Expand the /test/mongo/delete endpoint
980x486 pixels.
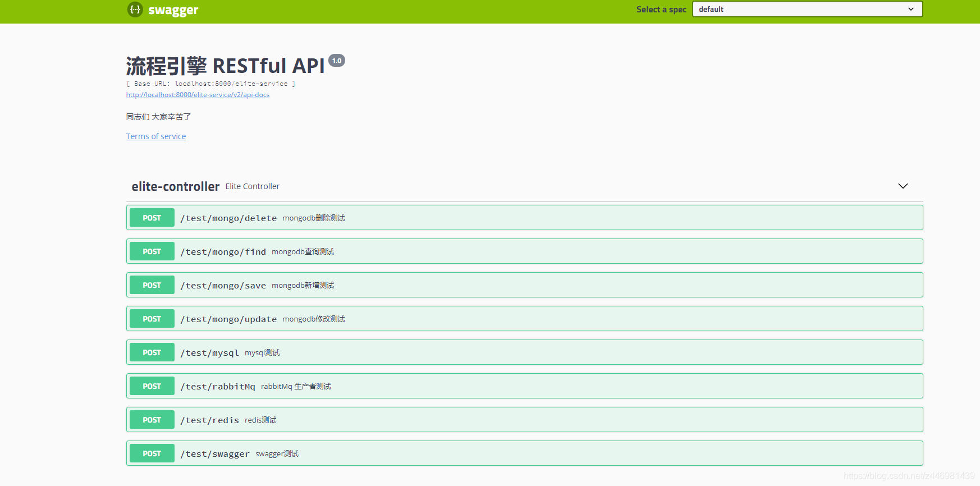click(525, 218)
